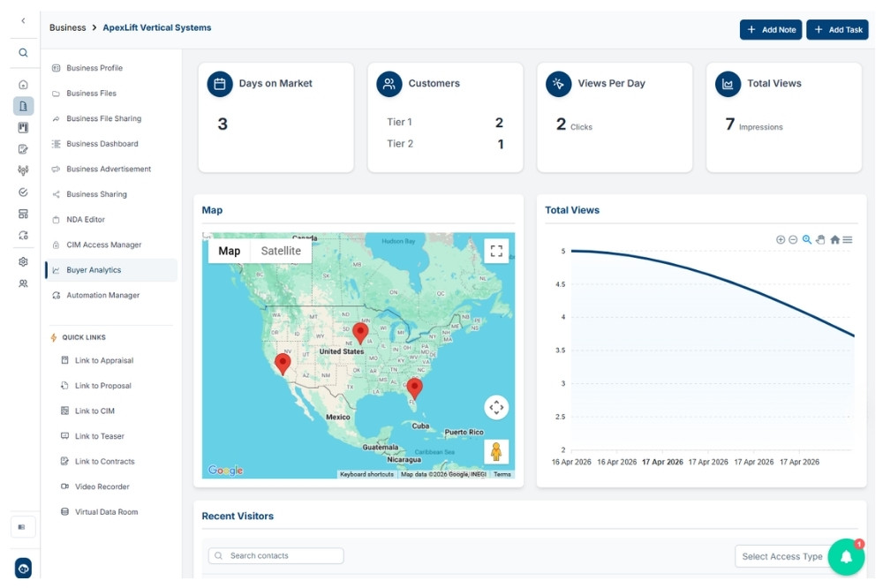This screenshot has width=883, height=588.
Task: Open Business Files menu item
Action: [x=111, y=93]
